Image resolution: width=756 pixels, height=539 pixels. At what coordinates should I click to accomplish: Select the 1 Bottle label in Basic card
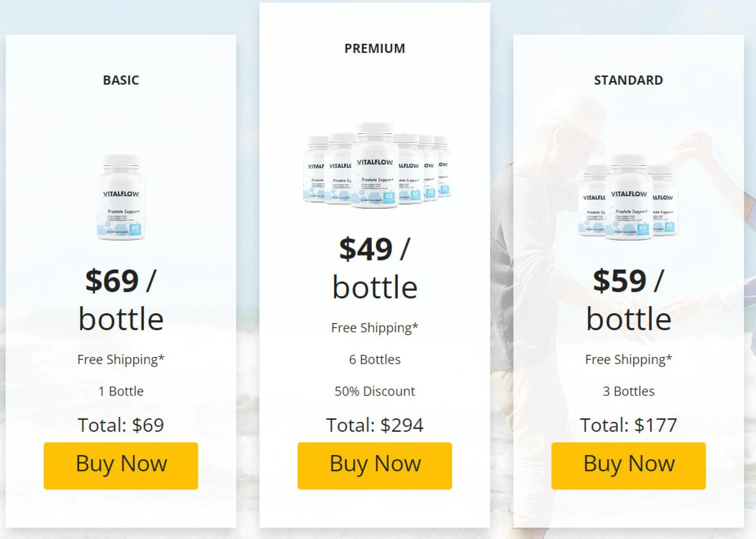pos(120,391)
